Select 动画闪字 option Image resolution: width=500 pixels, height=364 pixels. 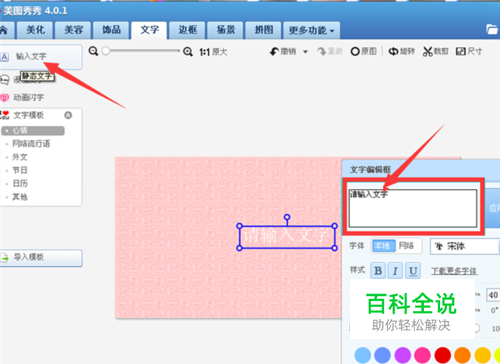28,97
